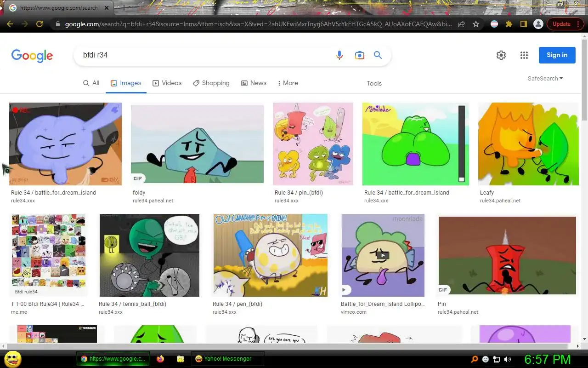The image size is (588, 368).
Task: Click the flag-colored extension icon in toolbar
Action: [x=494, y=24]
